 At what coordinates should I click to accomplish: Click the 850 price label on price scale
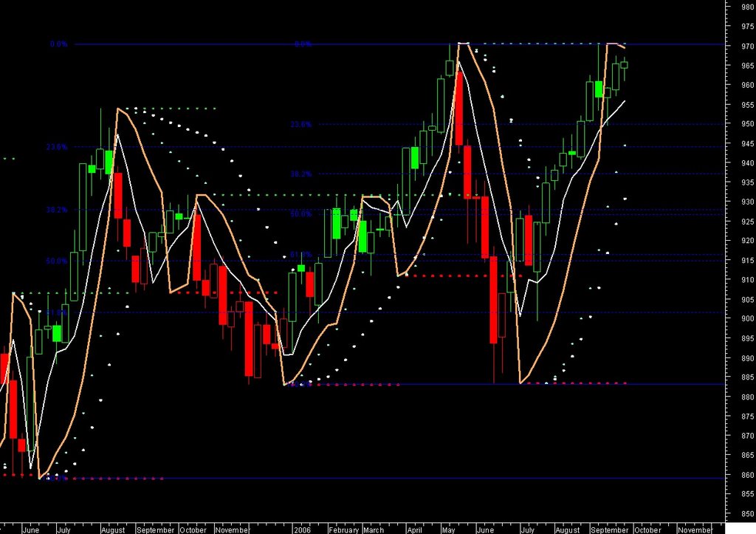click(747, 514)
